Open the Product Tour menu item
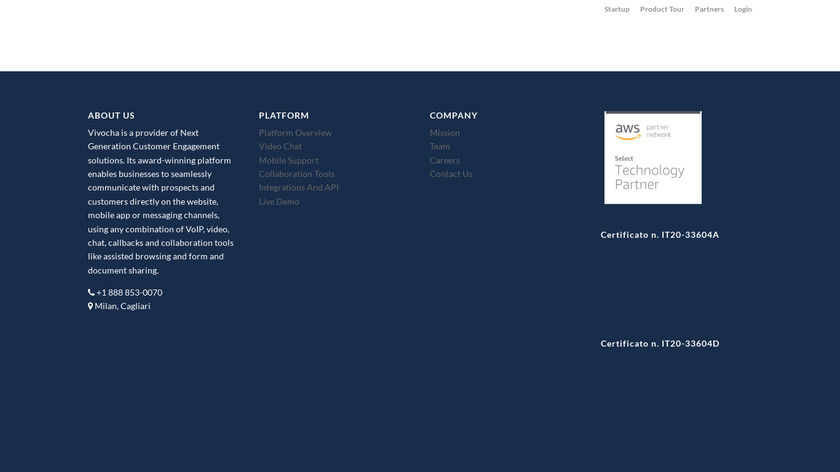Viewport: 840px width, 472px height. tap(662, 9)
